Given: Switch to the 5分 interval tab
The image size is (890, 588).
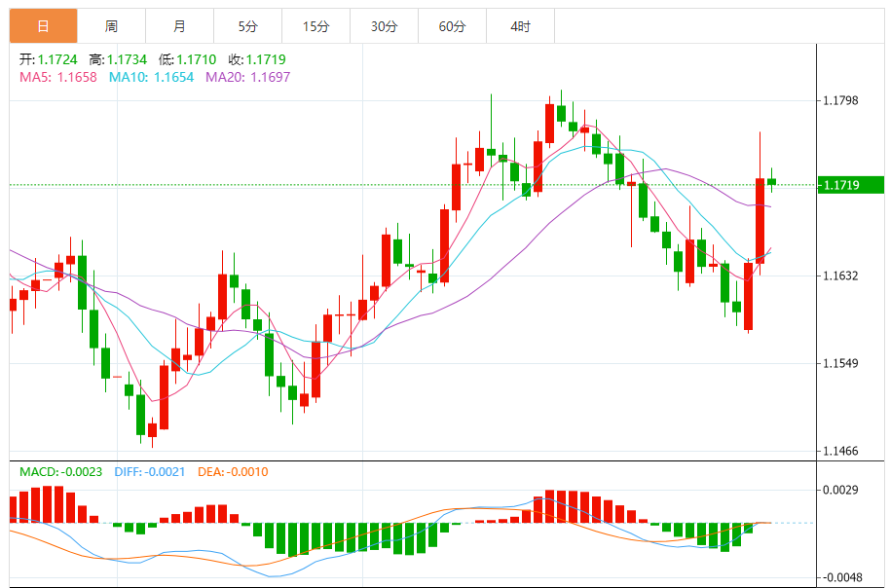Looking at the screenshot, I should [247, 26].
